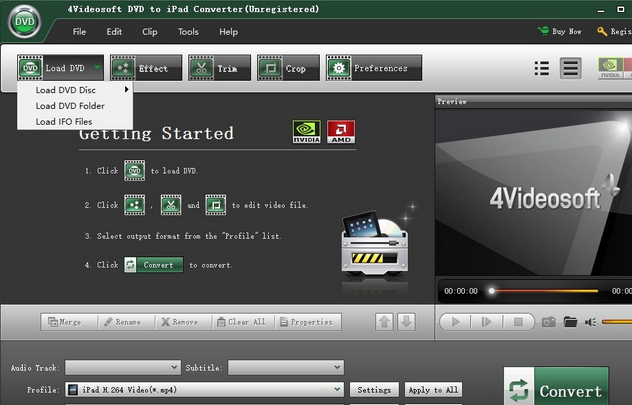Image resolution: width=632 pixels, height=405 pixels.
Task: Click the preview video display area
Action: [534, 192]
